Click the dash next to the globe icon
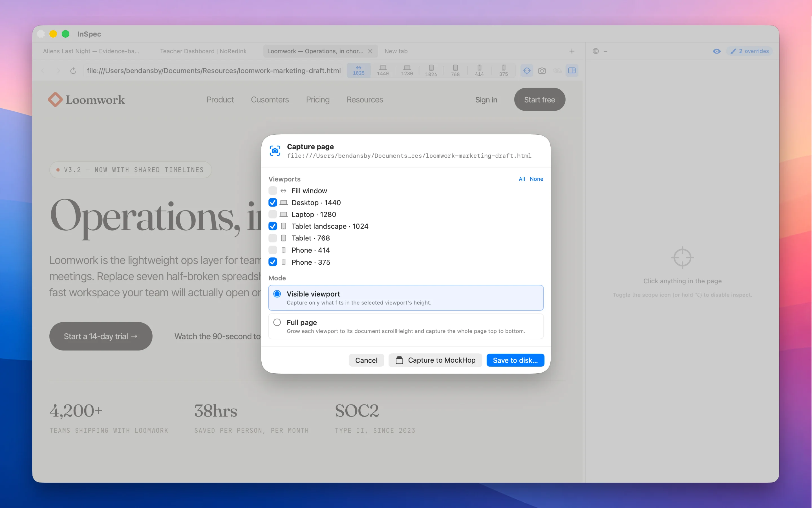Image resolution: width=812 pixels, height=508 pixels. 605,51
